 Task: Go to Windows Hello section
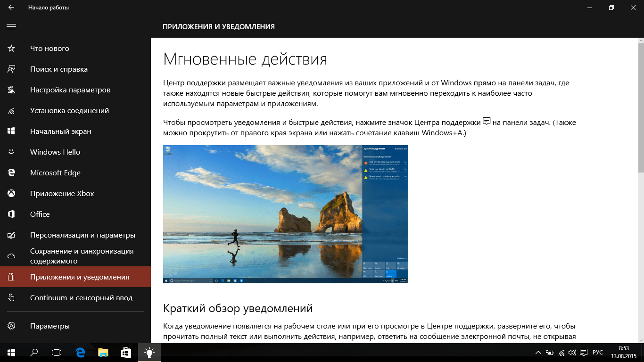click(x=75, y=152)
